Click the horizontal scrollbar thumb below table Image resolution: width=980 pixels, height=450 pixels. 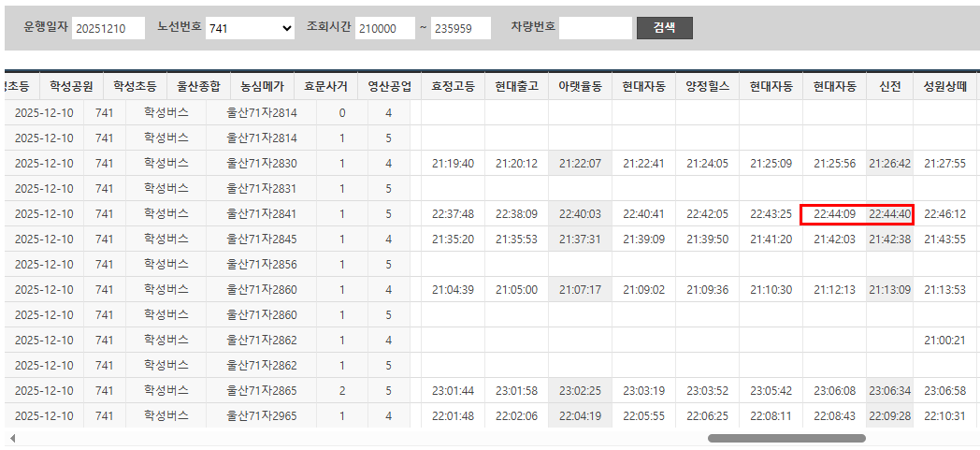point(785,438)
